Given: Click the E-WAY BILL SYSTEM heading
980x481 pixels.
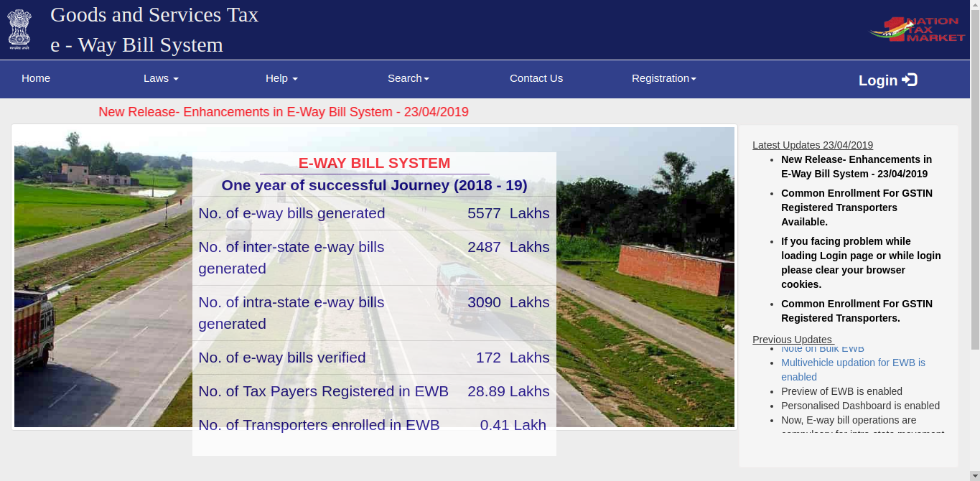Looking at the screenshot, I should [x=375, y=163].
